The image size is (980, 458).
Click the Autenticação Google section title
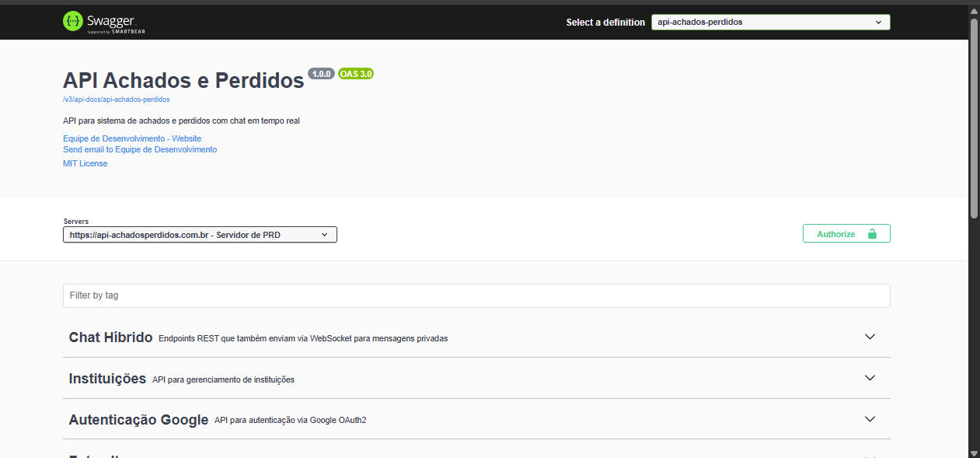138,420
